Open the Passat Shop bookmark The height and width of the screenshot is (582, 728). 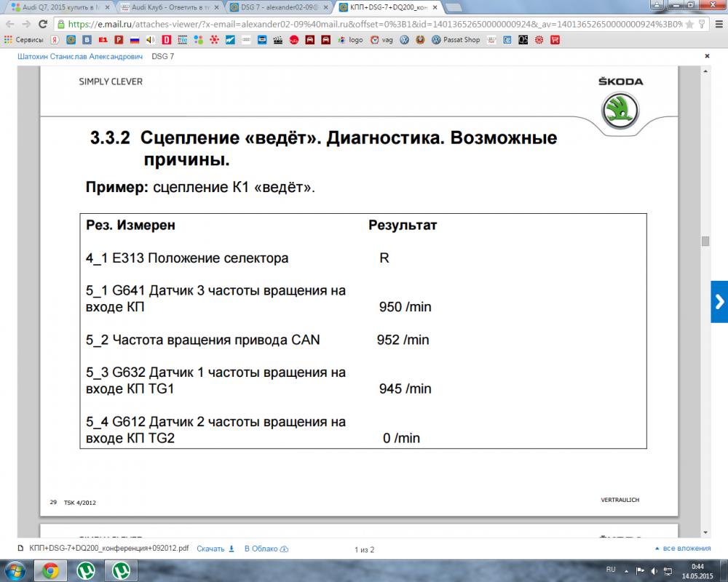coord(456,40)
